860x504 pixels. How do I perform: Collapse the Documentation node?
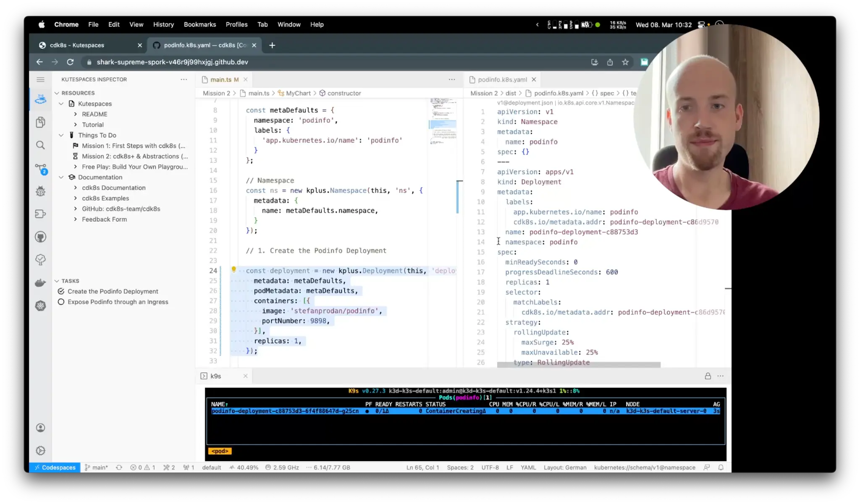click(x=61, y=177)
